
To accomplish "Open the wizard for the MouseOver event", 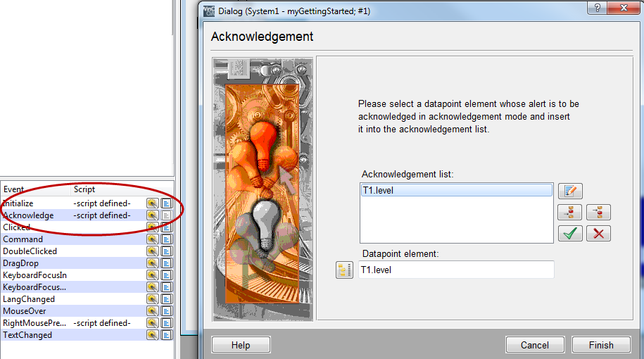I will tap(152, 311).
